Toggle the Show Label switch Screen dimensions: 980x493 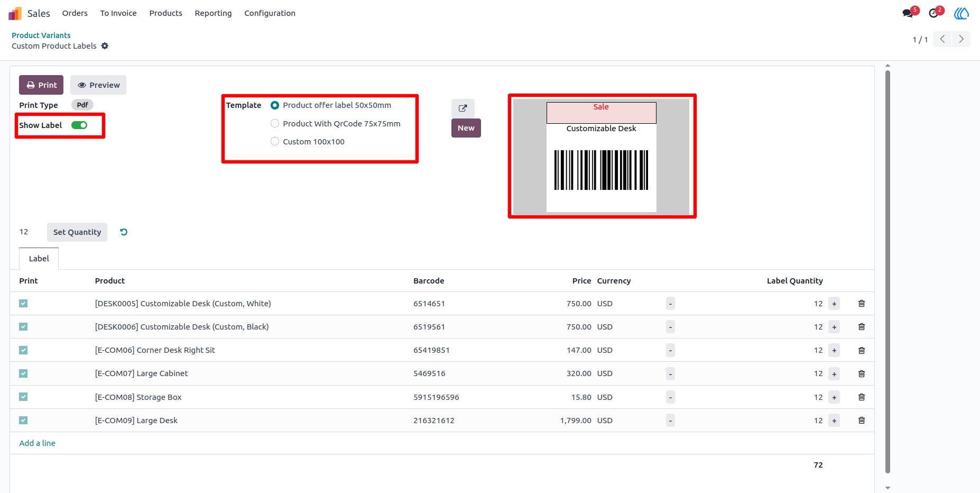pos(79,125)
